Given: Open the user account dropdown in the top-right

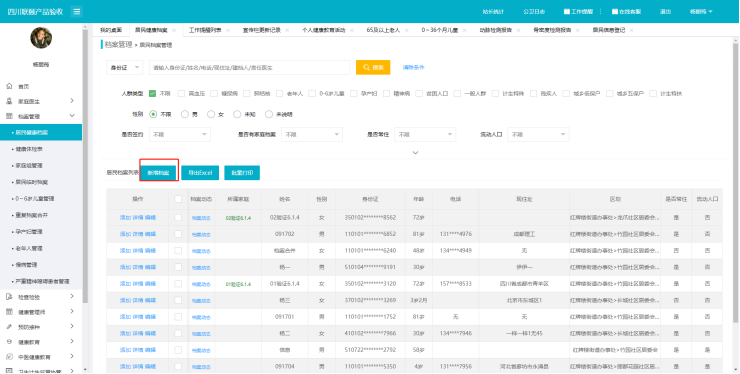Looking at the screenshot, I should 701,12.
